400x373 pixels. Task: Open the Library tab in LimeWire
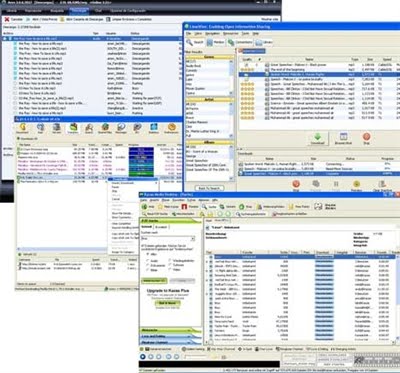point(264,42)
